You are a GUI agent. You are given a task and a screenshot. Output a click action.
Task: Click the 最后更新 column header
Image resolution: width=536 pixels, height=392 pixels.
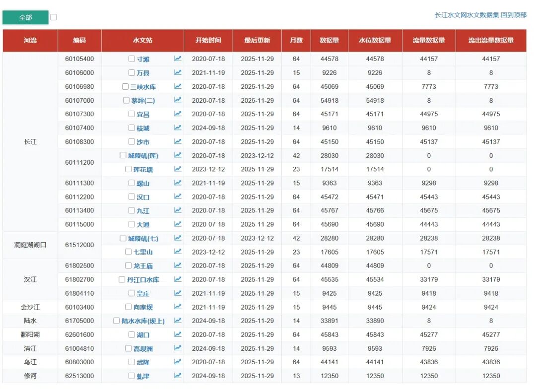(x=257, y=40)
